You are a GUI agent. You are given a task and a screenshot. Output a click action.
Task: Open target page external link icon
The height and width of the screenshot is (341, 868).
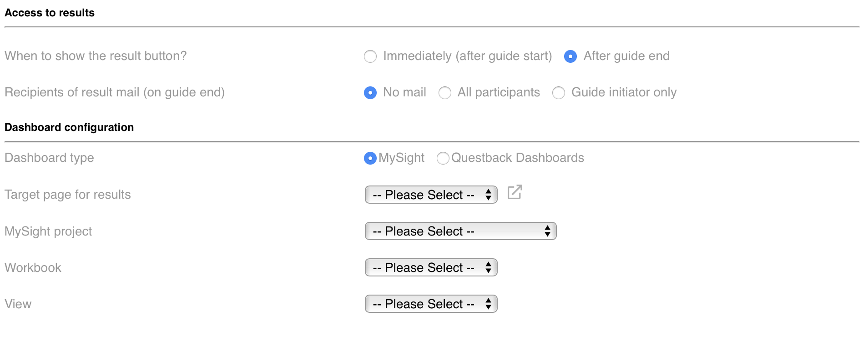pos(515,192)
